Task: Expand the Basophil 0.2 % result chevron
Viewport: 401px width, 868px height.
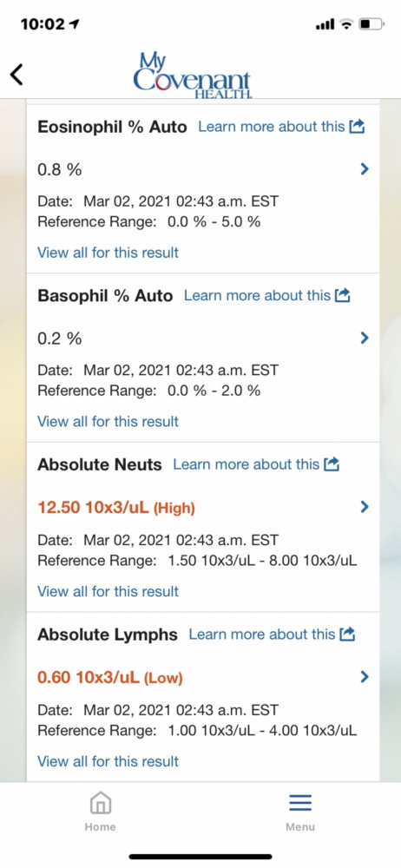Action: point(365,338)
